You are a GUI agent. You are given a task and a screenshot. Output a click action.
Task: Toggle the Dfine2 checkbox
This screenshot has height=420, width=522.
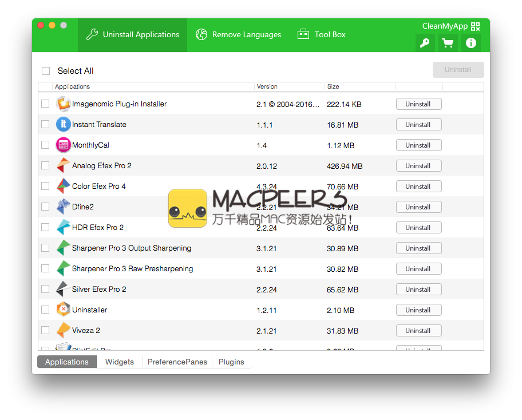[45, 207]
